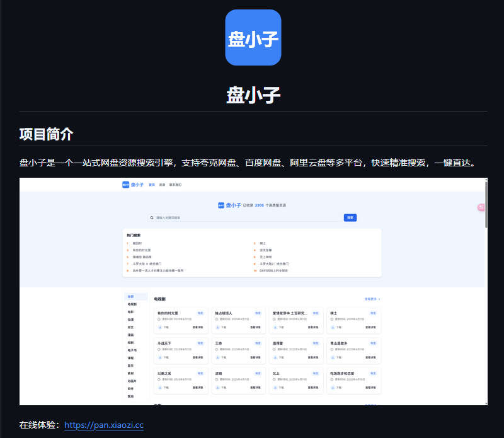Click the clock icon on the 值得爱 card
Image resolution: width=504 pixels, height=438 pixels.
pos(274,349)
